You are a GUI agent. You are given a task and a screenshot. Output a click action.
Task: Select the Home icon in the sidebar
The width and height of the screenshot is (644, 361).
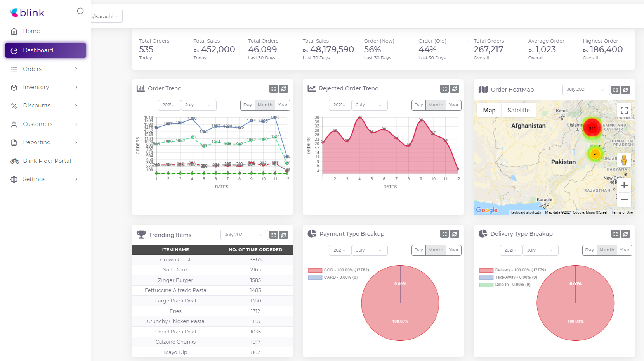pos(14,31)
